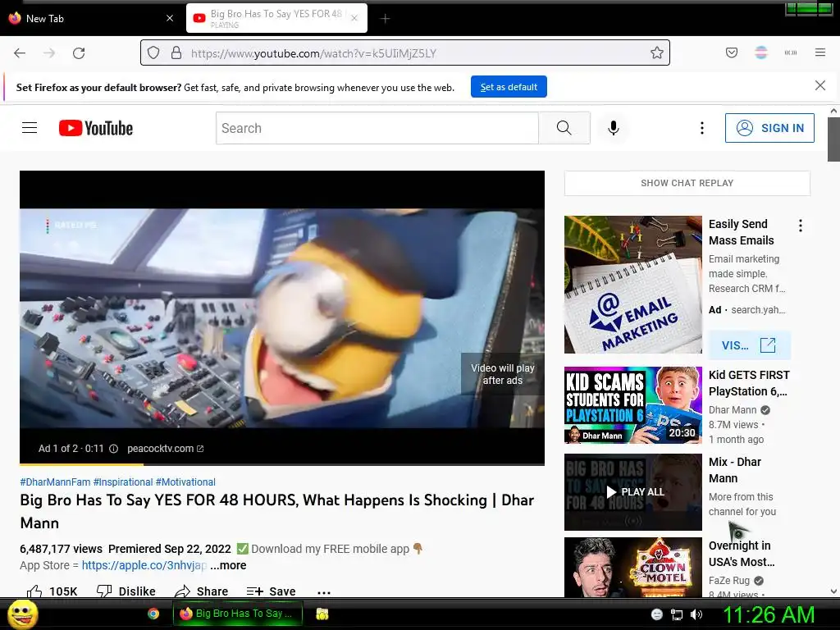Image resolution: width=840 pixels, height=630 pixels.
Task: Open the apple.co App Store link
Action: (x=144, y=565)
